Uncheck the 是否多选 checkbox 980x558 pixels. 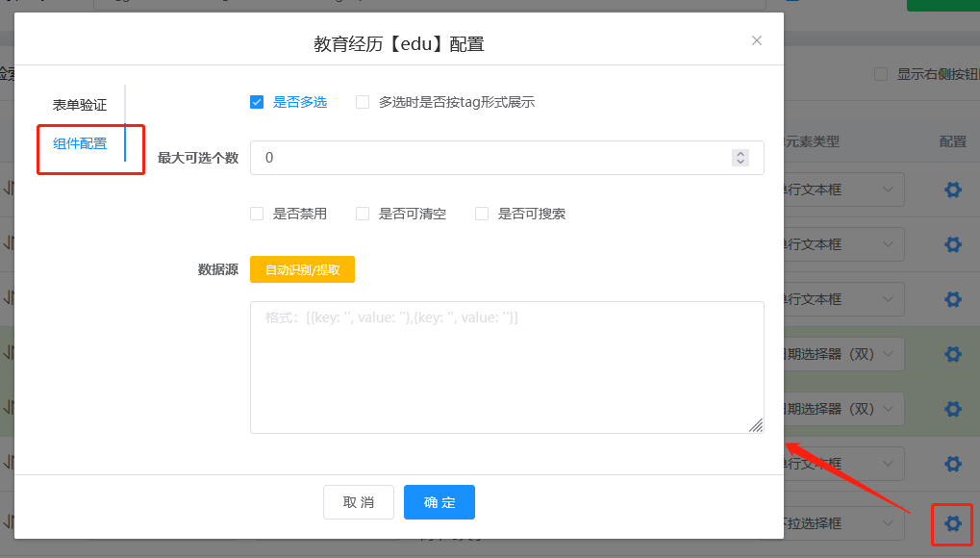point(257,101)
